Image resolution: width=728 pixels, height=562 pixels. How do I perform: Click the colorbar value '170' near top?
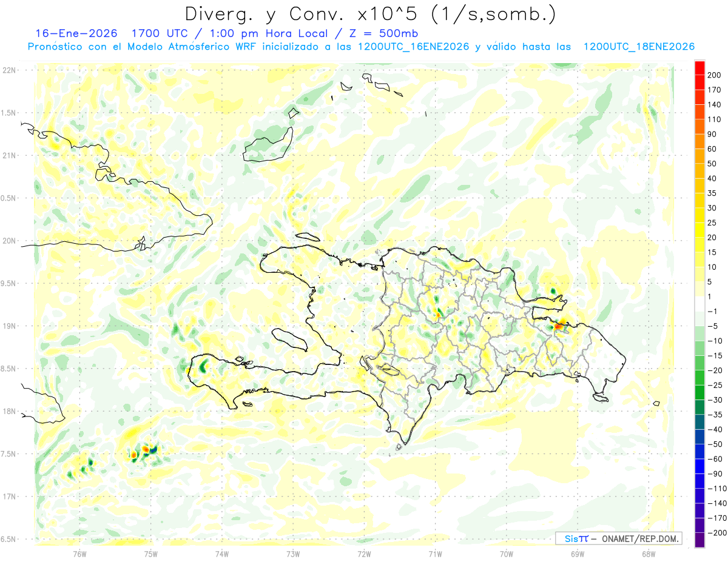tap(715, 90)
